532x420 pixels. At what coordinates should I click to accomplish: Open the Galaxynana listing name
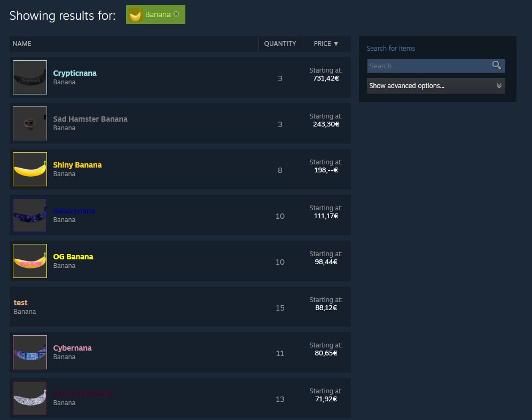(x=74, y=211)
